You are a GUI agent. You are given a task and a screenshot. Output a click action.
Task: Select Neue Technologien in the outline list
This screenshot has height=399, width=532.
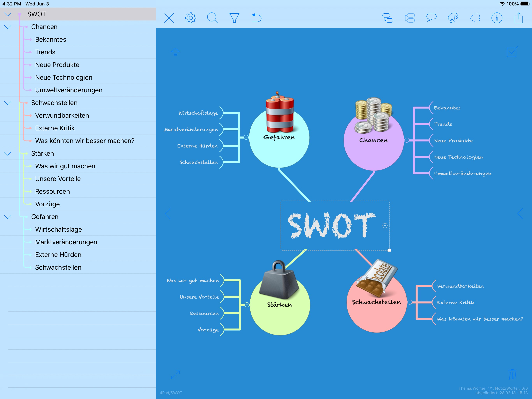[x=64, y=78]
